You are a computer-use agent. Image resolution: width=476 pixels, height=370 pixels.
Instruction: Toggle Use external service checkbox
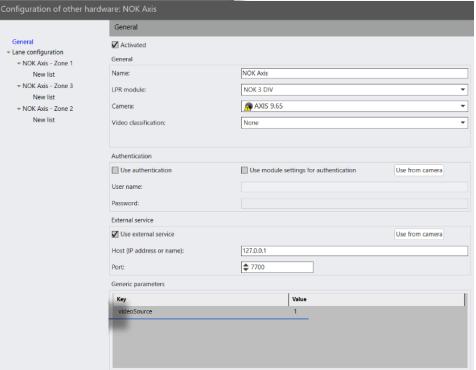pos(115,234)
